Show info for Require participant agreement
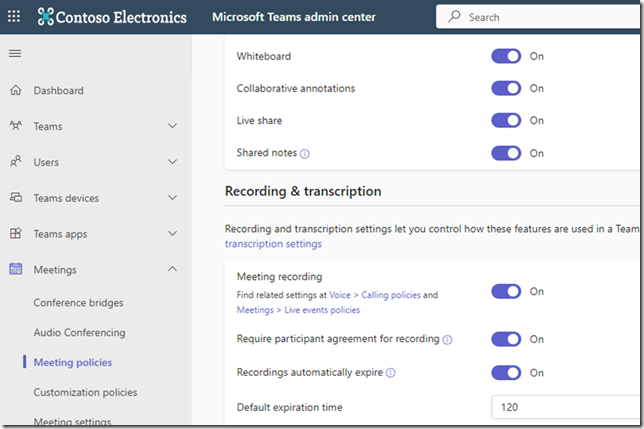This screenshot has width=644, height=429. point(447,340)
